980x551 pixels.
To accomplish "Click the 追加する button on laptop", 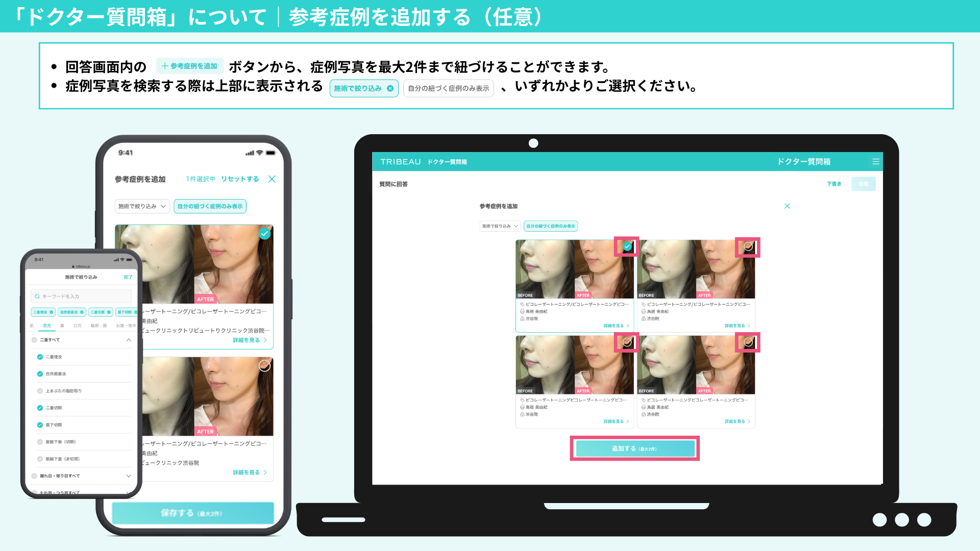I will pos(634,448).
